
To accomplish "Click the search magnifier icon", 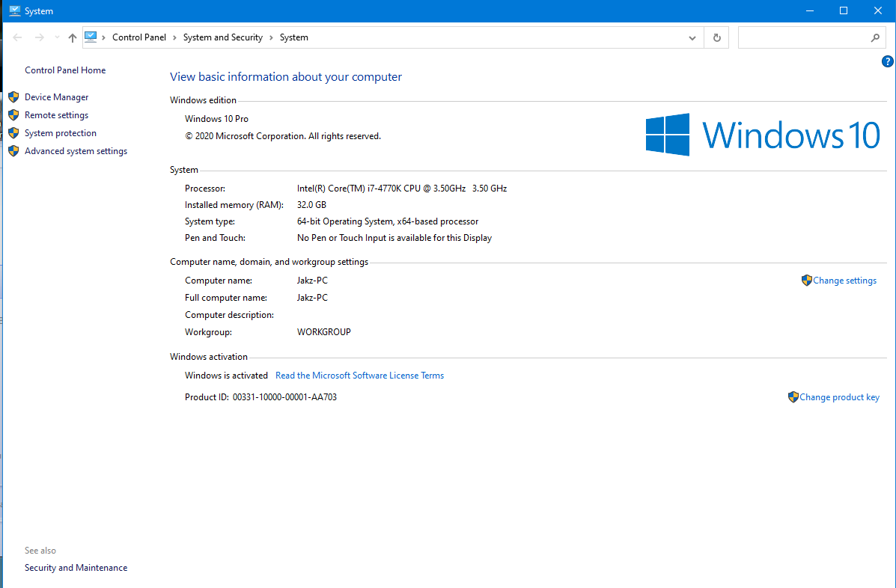I will (x=875, y=37).
